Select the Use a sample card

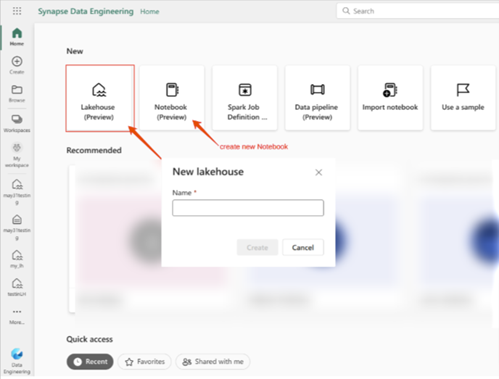click(463, 97)
